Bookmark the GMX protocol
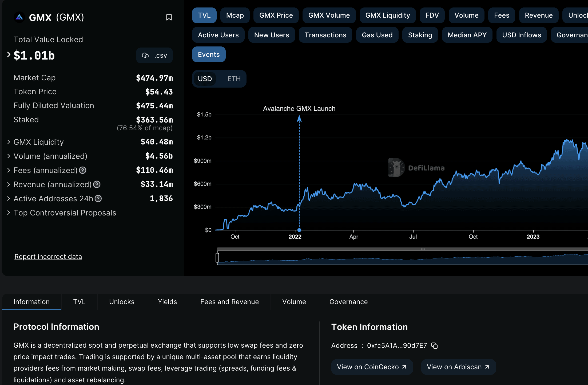The image size is (588, 385). pos(169,17)
